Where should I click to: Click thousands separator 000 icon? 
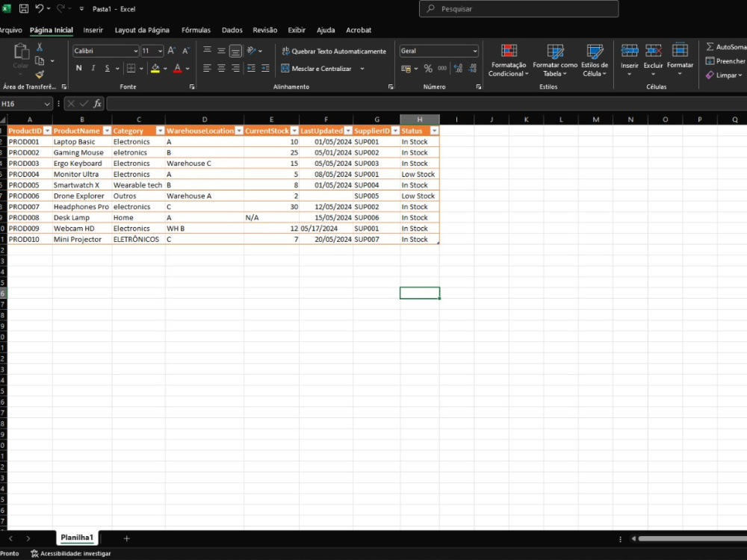[442, 68]
